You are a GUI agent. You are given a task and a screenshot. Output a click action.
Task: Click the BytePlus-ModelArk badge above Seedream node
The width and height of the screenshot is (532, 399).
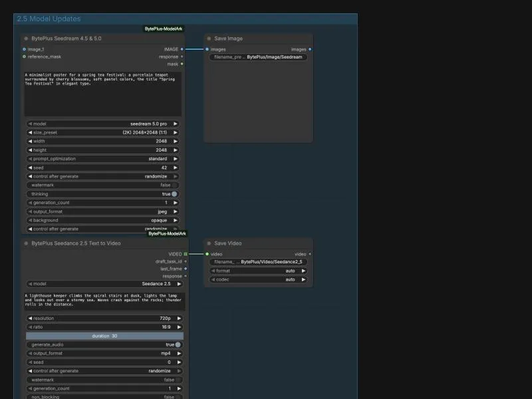pos(164,29)
